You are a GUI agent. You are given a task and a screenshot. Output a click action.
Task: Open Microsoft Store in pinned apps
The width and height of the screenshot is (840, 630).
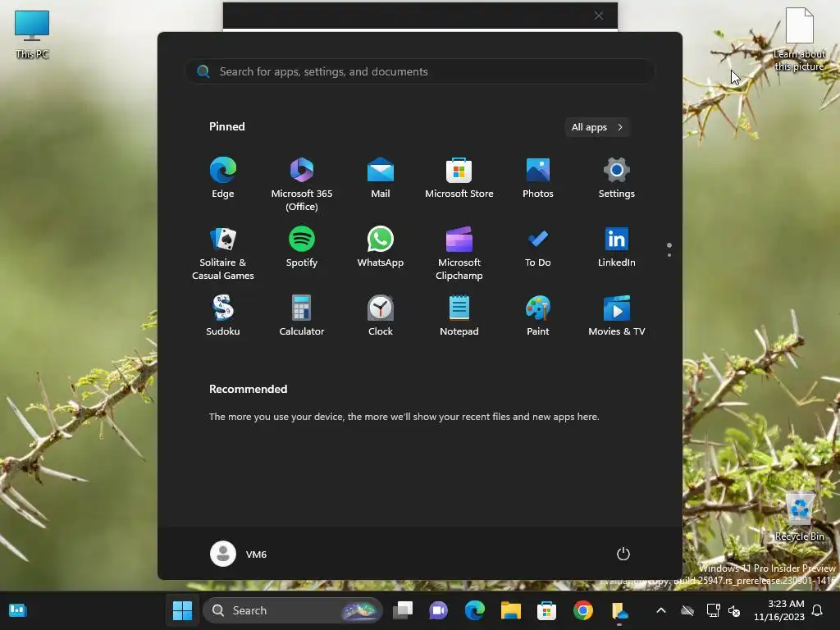[459, 178]
